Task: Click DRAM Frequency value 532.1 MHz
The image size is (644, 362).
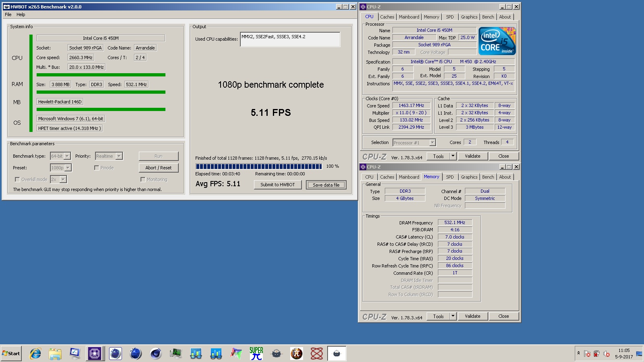Action: (x=455, y=222)
